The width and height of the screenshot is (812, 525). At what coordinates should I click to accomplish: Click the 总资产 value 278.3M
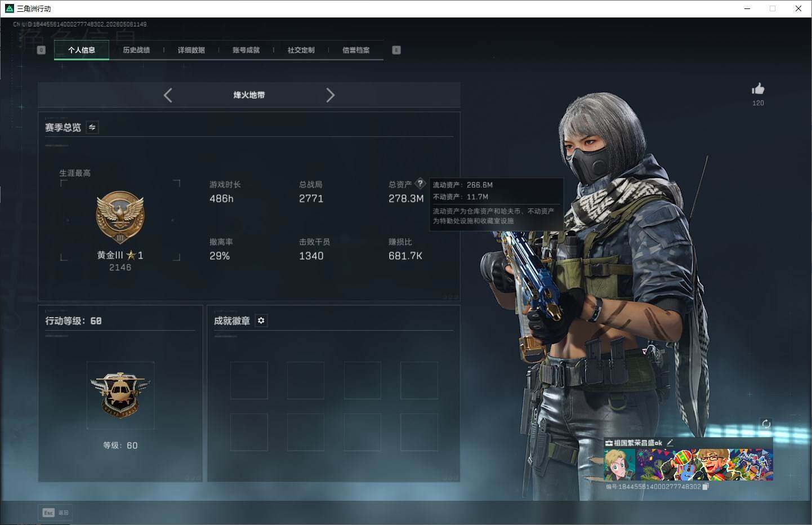406,199
